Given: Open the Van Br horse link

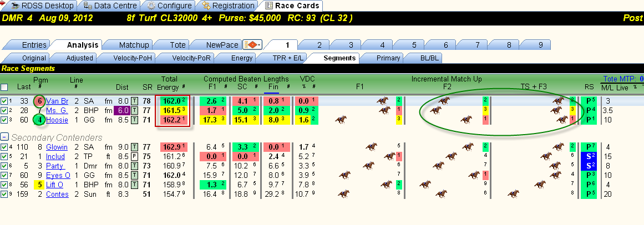Looking at the screenshot, I should click(x=57, y=101).
